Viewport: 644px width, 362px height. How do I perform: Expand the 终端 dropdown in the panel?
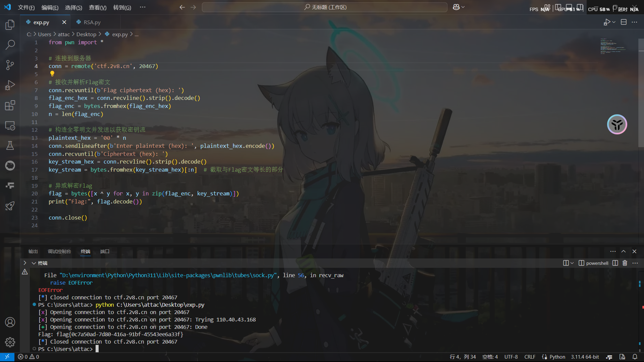(34, 263)
